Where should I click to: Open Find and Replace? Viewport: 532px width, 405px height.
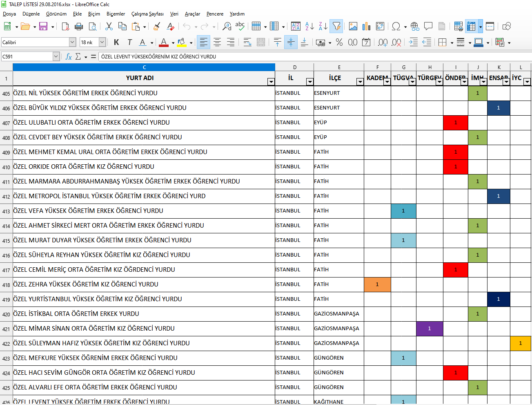(x=227, y=27)
